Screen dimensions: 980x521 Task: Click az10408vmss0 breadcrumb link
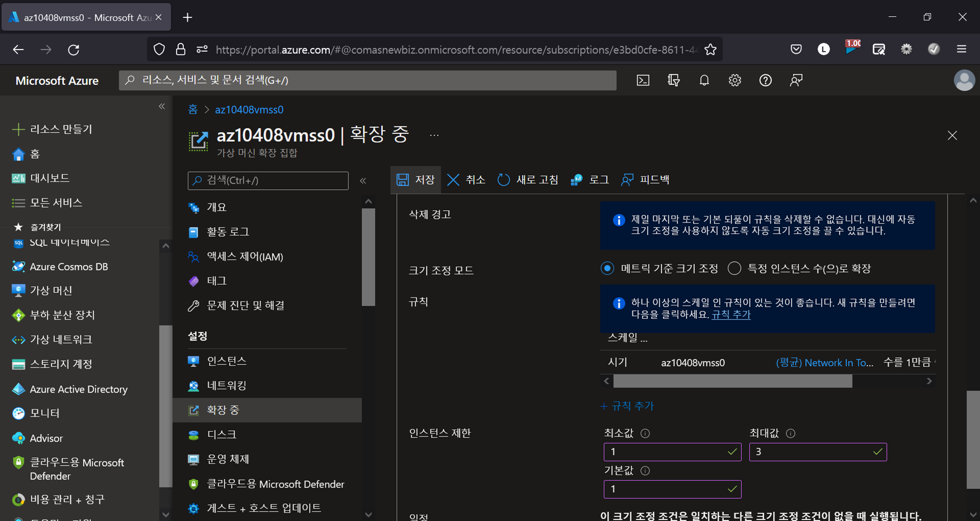(249, 109)
